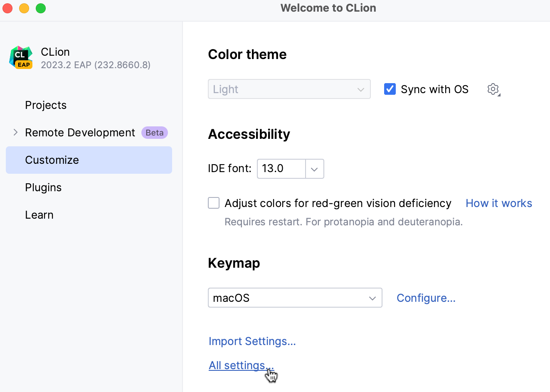Open the Plugins tab

pos(43,187)
